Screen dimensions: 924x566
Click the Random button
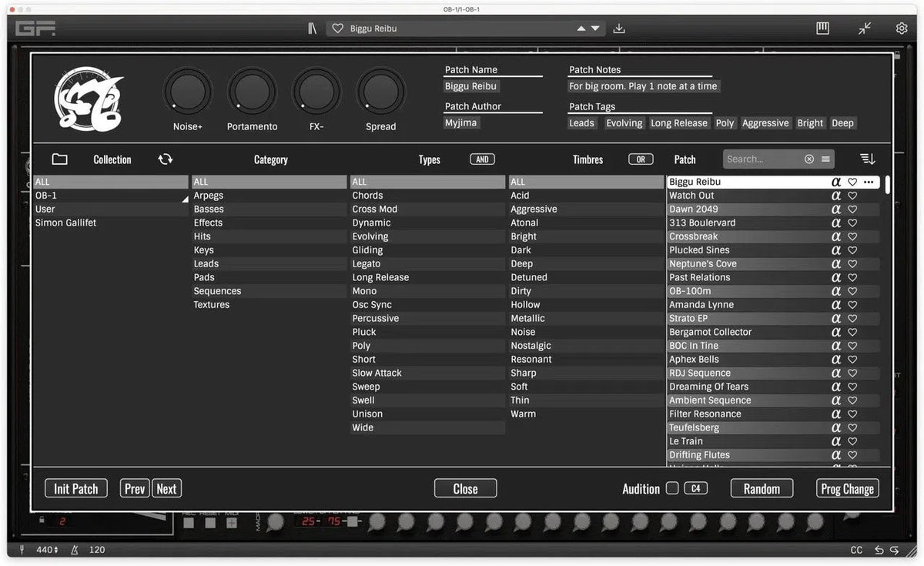[762, 488]
